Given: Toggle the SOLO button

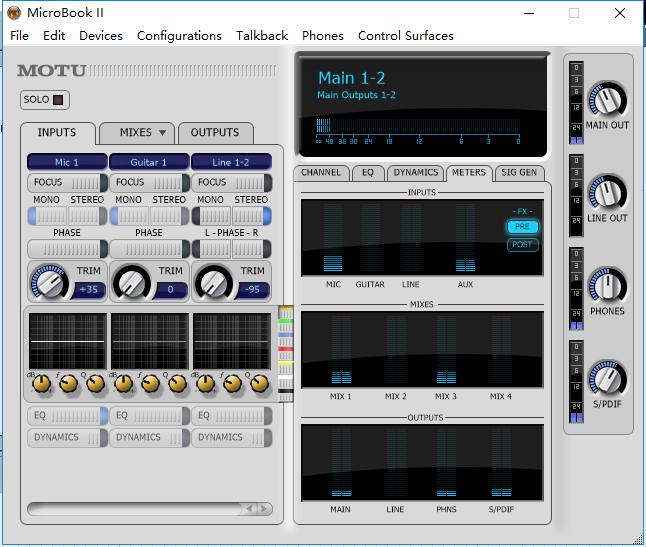Looking at the screenshot, I should coord(45,100).
